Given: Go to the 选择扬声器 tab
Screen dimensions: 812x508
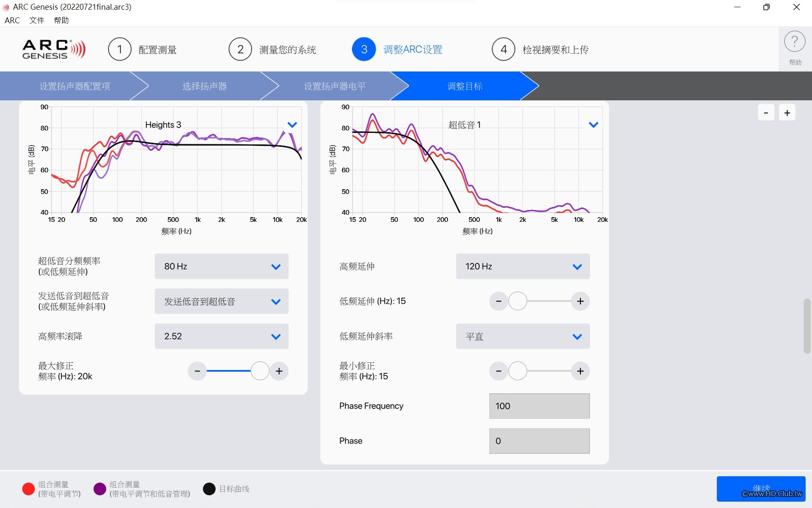Looking at the screenshot, I should point(205,86).
